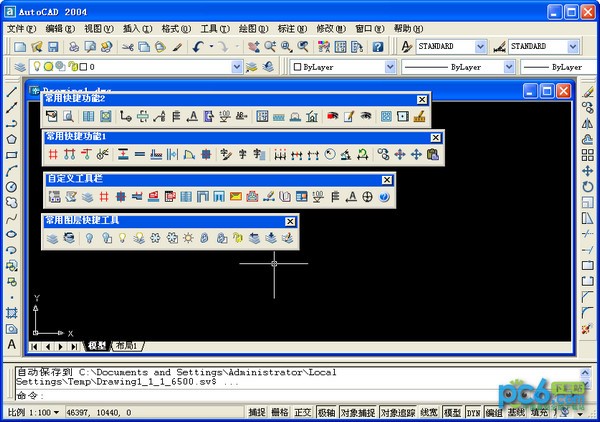The image size is (600, 422).
Task: Open the 绘图 menu
Action: tap(253, 29)
